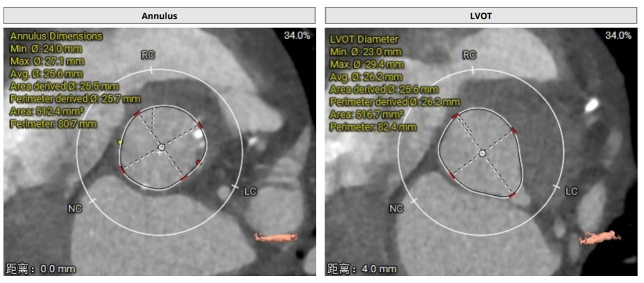The width and height of the screenshot is (644, 283).
Task: Click LVOT Avg. Ø: 26.2 mm
Action: [366, 77]
